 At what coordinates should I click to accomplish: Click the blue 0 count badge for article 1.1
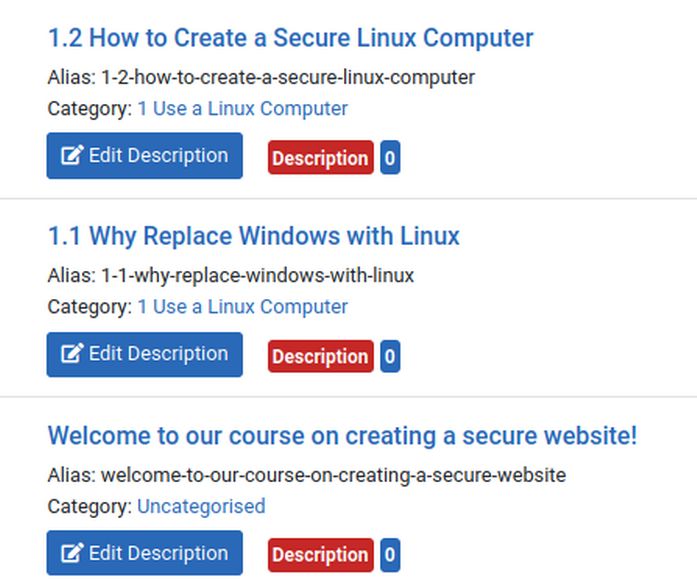click(x=390, y=356)
